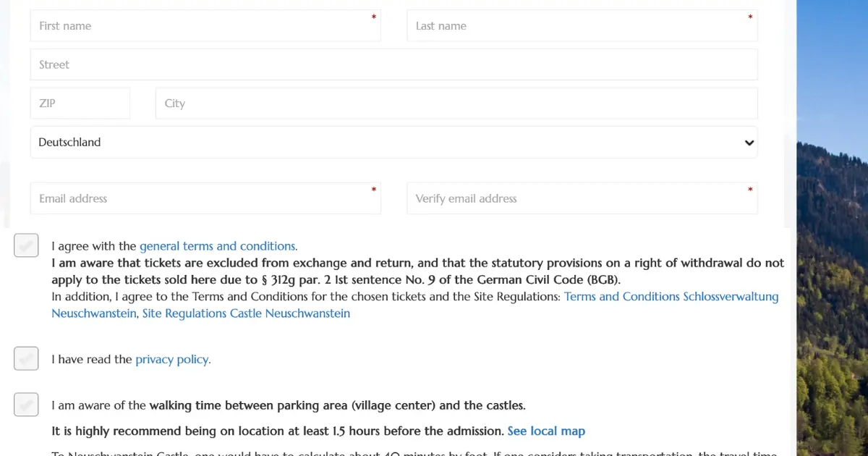Open the general terms and conditions link

(217, 246)
